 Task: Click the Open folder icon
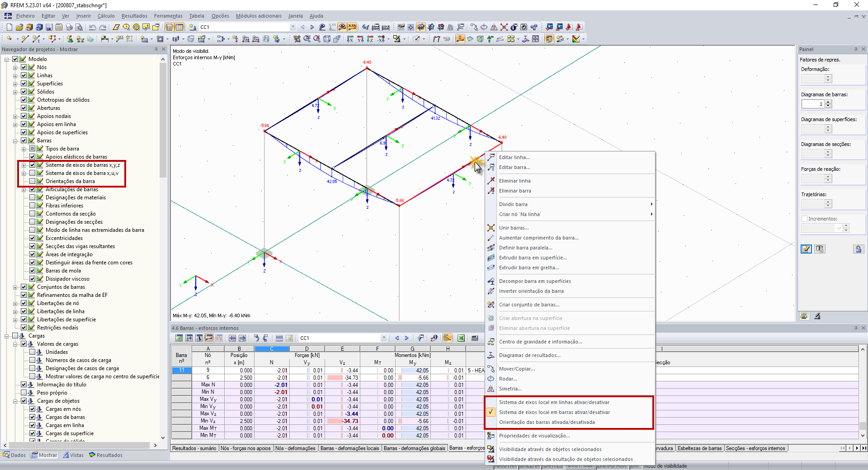point(19,27)
